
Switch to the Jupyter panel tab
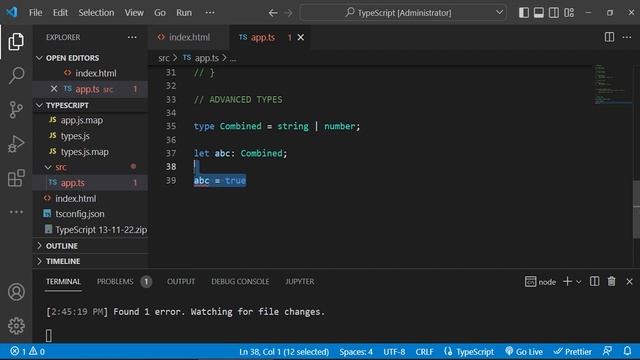point(300,282)
